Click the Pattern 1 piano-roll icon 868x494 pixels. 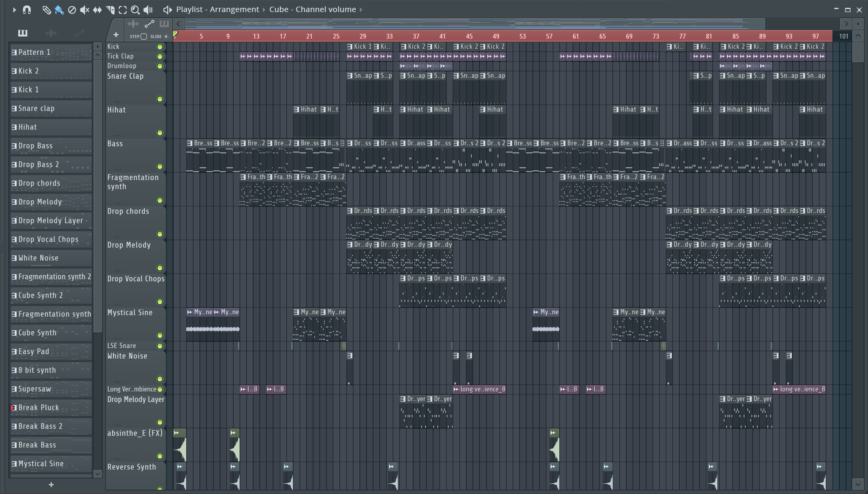[x=14, y=52]
